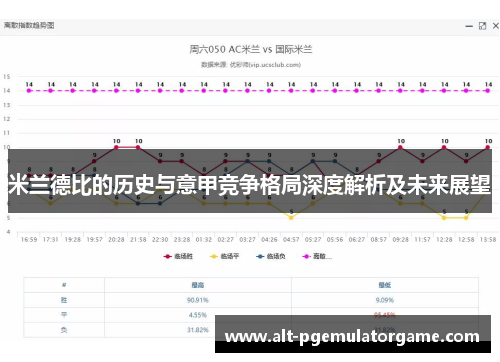500x362 pixels.
Task: Toggle the yellow 临场平 legend series
Action: [224, 256]
